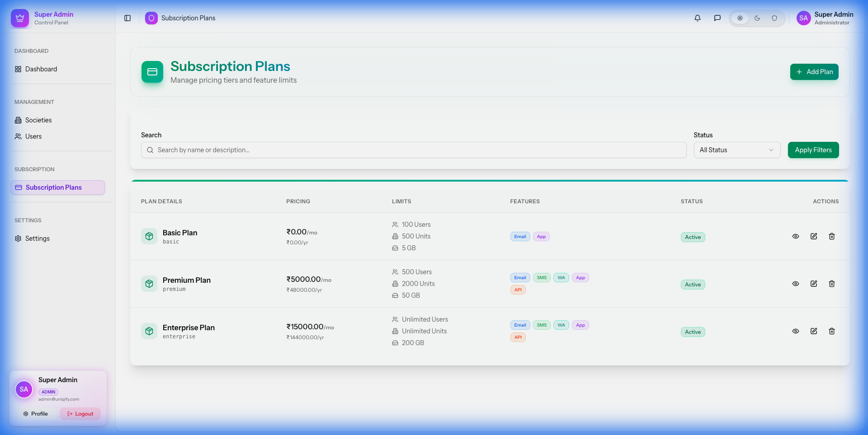
Task: Click the crown logo icon
Action: pos(19,18)
